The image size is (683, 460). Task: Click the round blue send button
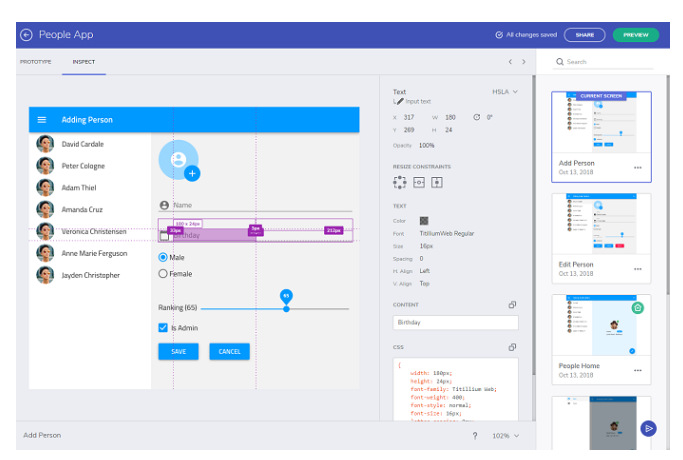pos(649,428)
